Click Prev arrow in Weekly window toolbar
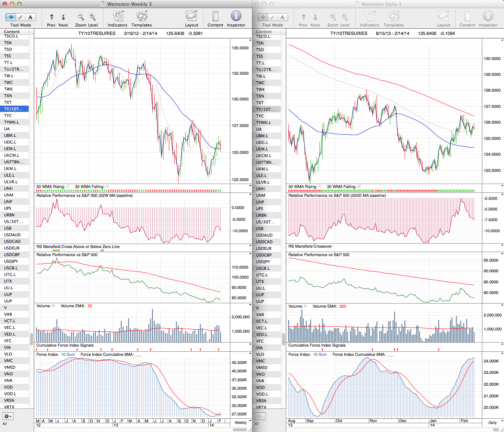The height and width of the screenshot is (432, 504). coord(52,17)
